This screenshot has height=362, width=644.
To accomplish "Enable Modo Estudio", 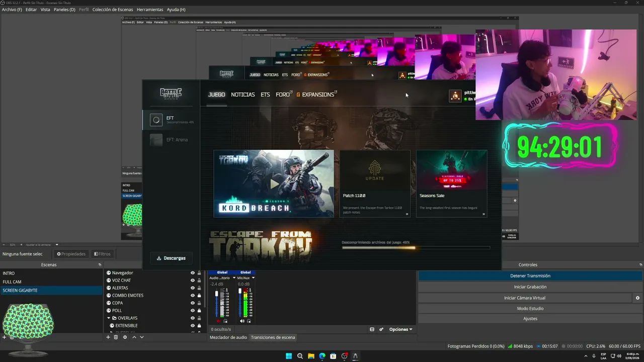I will 530,309.
